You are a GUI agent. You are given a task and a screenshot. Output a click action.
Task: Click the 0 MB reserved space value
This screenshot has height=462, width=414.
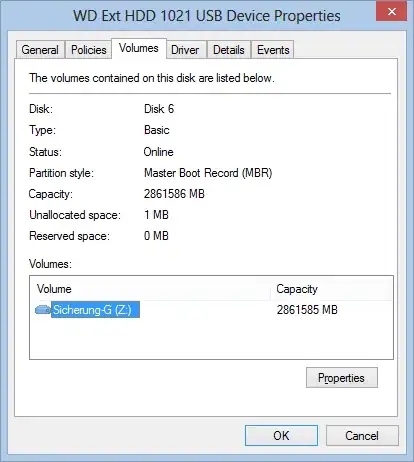[156, 236]
